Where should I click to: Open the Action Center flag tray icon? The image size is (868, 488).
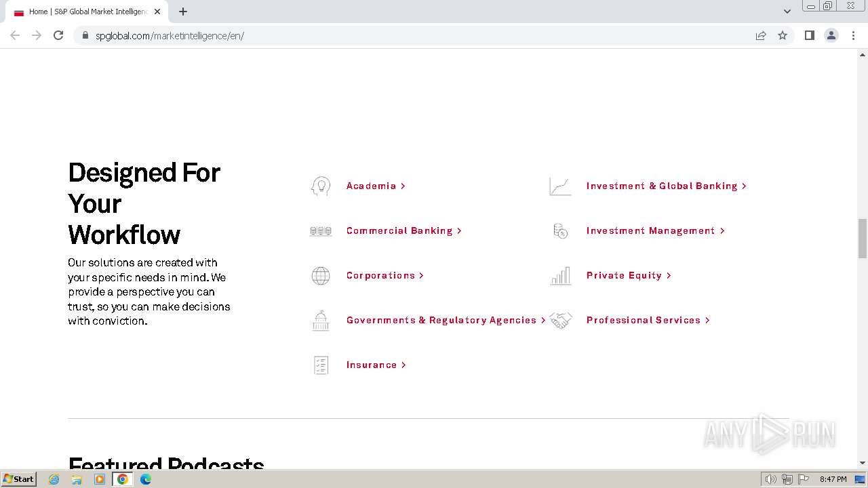coord(804,479)
